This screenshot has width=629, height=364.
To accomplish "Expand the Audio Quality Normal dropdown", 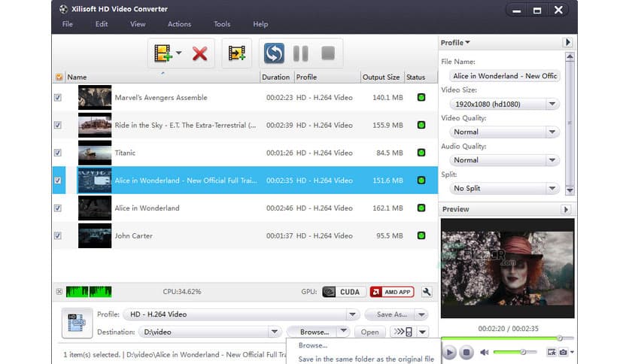I will pyautogui.click(x=552, y=160).
